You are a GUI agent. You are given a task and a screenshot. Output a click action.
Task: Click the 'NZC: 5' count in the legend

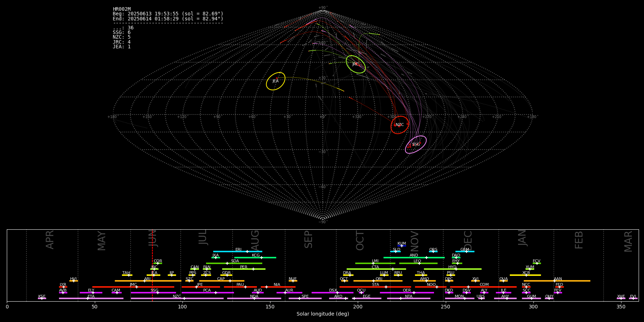click(x=122, y=37)
